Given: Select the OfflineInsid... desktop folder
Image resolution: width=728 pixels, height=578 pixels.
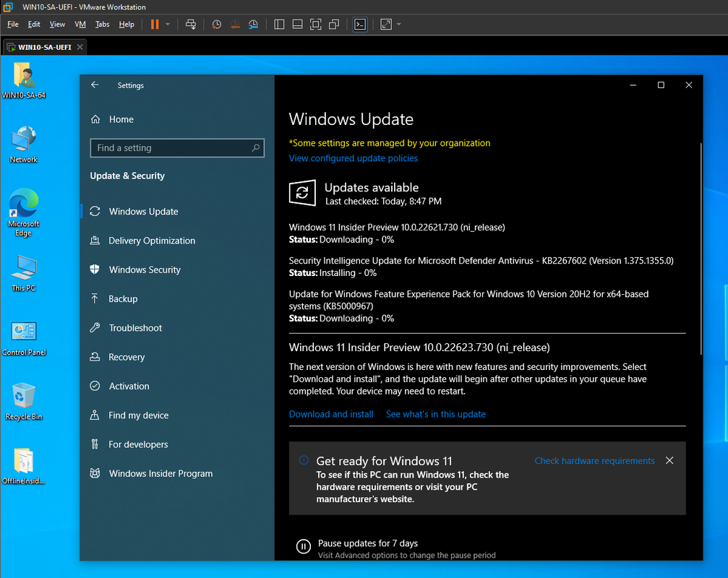Looking at the screenshot, I should point(24,466).
